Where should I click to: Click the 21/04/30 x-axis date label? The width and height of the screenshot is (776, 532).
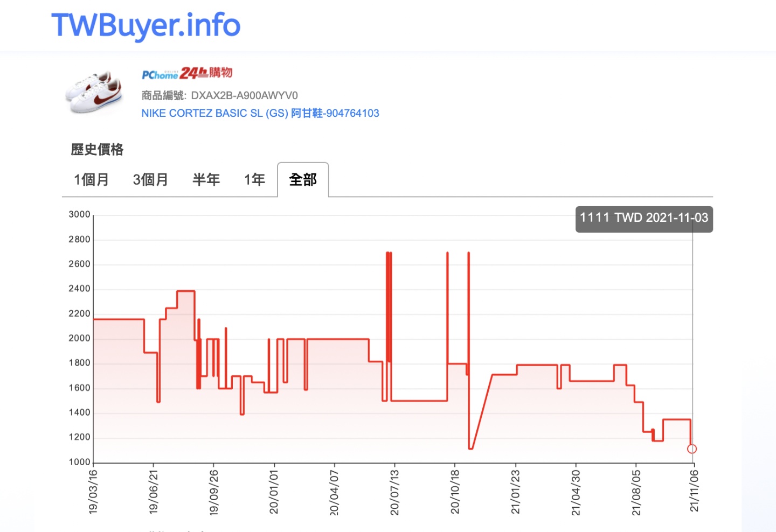click(x=576, y=491)
